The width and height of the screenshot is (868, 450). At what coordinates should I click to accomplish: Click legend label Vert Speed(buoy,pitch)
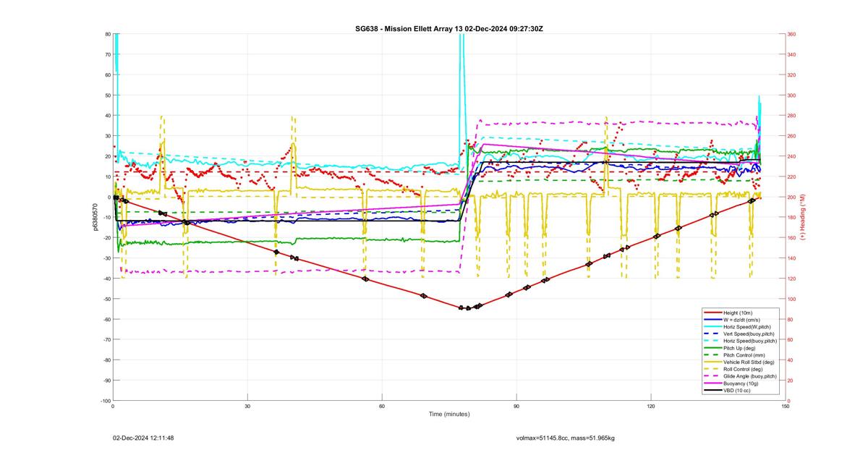pyautogui.click(x=748, y=334)
